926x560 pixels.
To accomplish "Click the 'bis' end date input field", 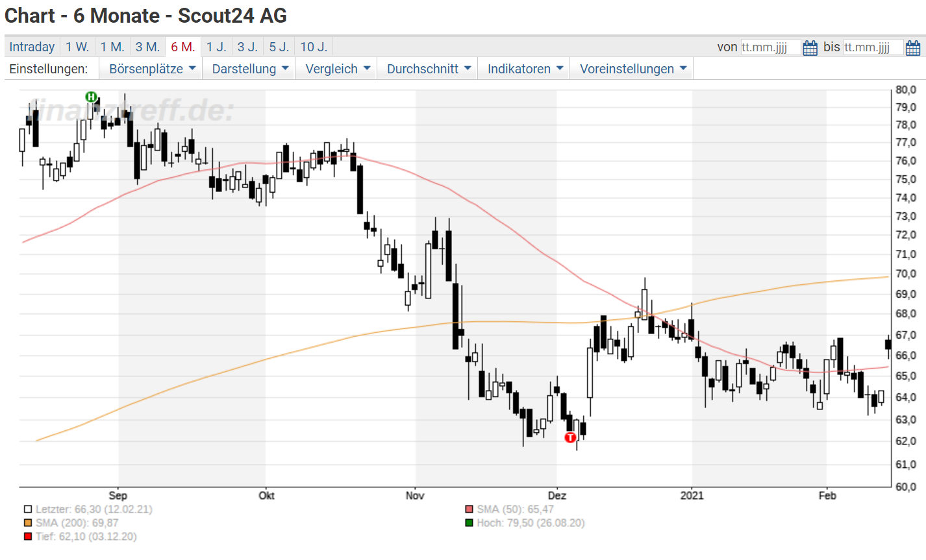I will (873, 47).
